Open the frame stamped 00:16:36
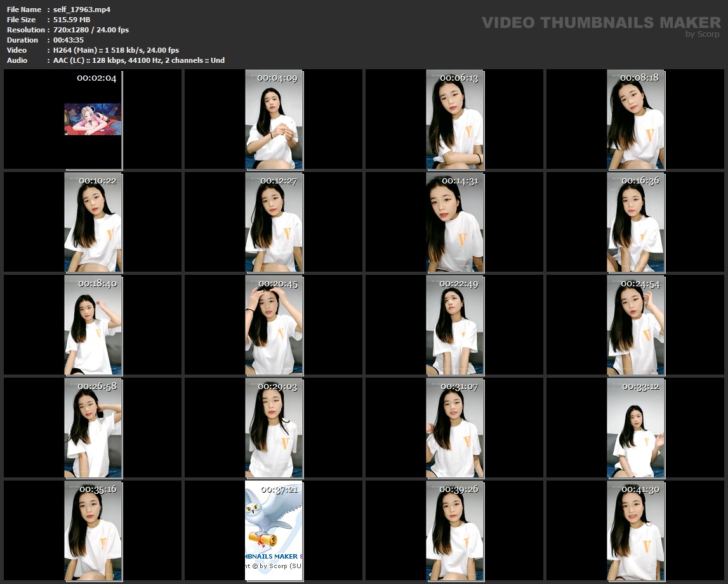This screenshot has width=728, height=584. [x=636, y=222]
